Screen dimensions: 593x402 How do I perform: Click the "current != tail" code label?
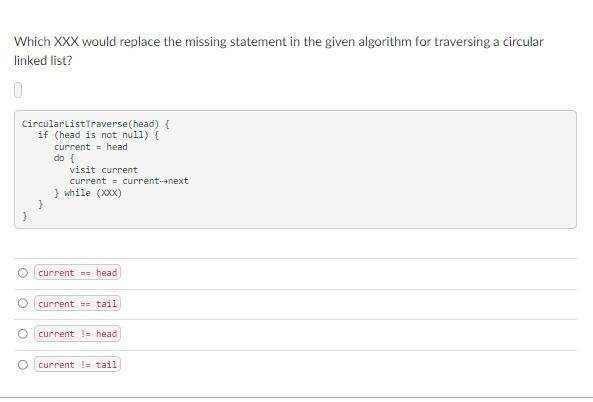coord(78,365)
